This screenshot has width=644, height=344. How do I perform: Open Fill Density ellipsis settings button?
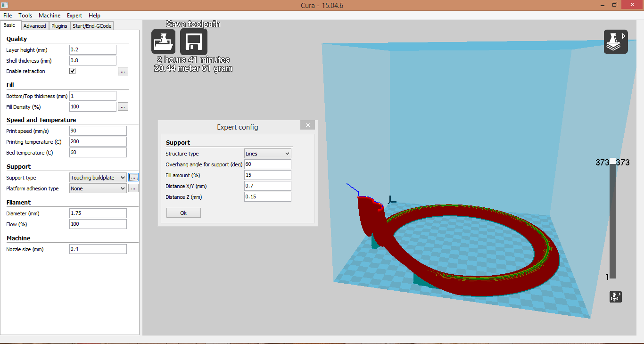tap(123, 107)
